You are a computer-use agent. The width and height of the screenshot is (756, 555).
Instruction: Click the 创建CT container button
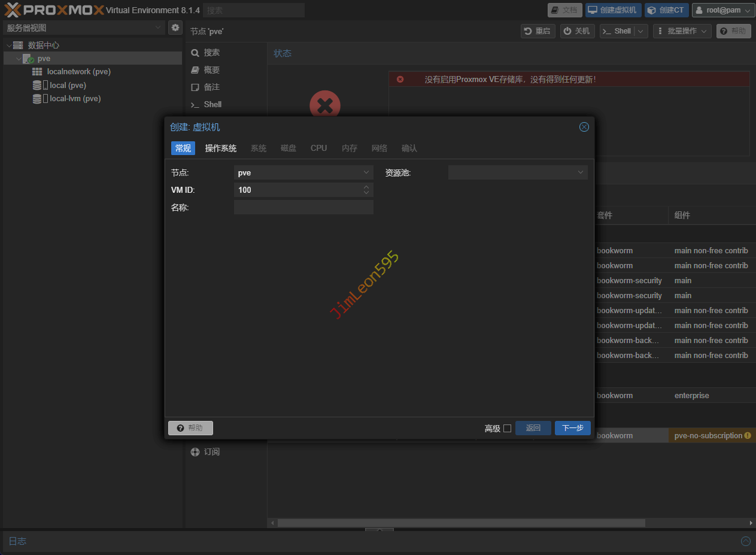(666, 10)
